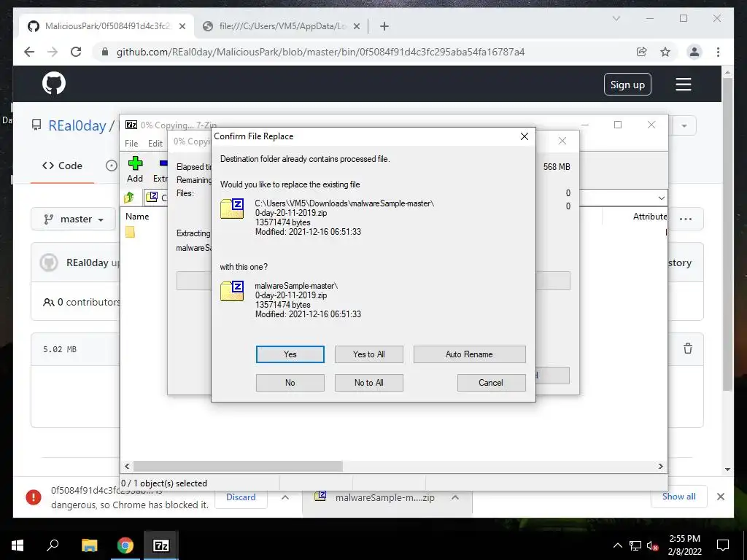Viewport: 747px width, 560px height.
Task: Select Auto Rename for the extracted file
Action: 469,354
